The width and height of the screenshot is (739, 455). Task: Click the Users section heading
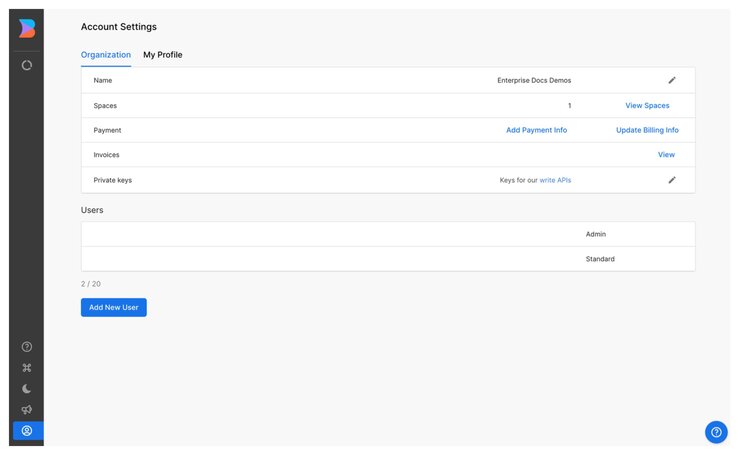pyautogui.click(x=92, y=210)
